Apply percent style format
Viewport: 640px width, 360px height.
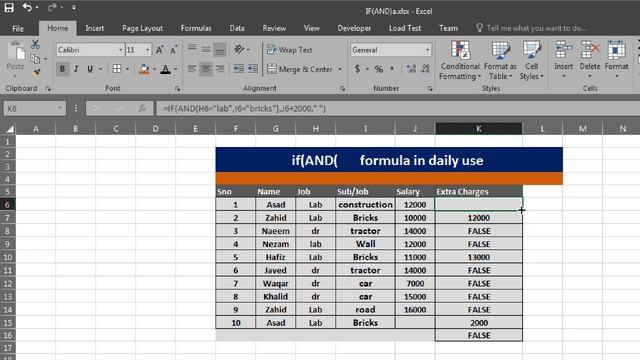[x=379, y=69]
